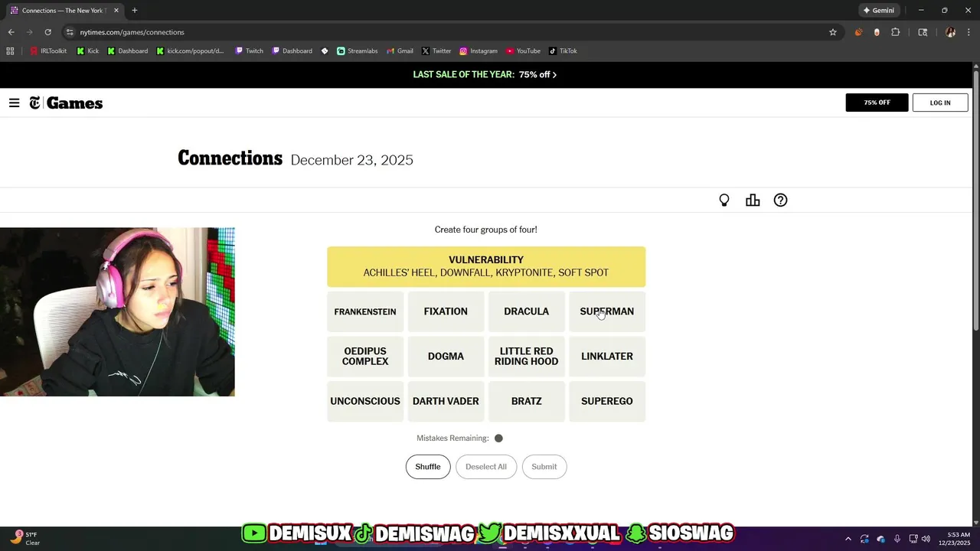The width and height of the screenshot is (980, 551).
Task: Reload the page with refresh icon
Action: point(47,32)
